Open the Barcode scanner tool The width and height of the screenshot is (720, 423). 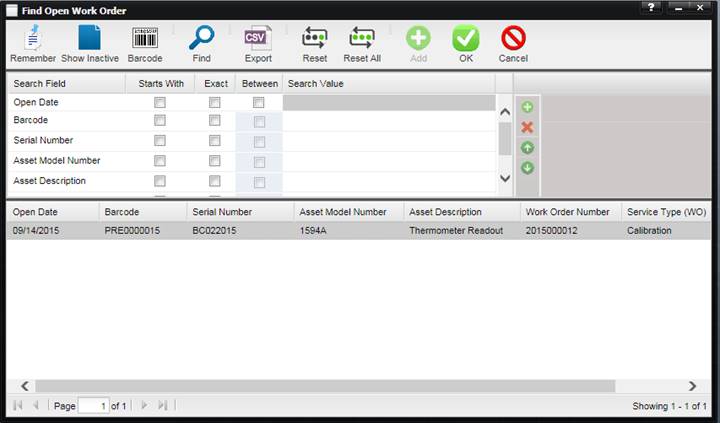145,38
